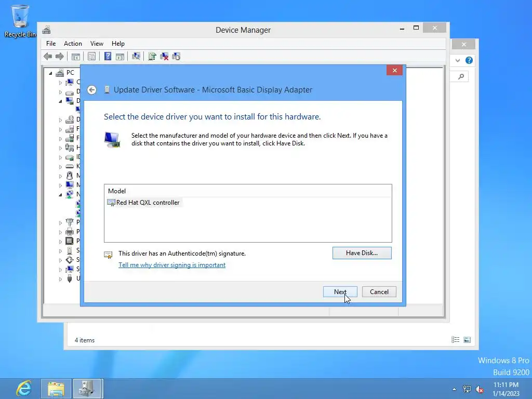Select the printer category icon in device tree
Image resolution: width=532 pixels, height=399 pixels.
(70, 232)
